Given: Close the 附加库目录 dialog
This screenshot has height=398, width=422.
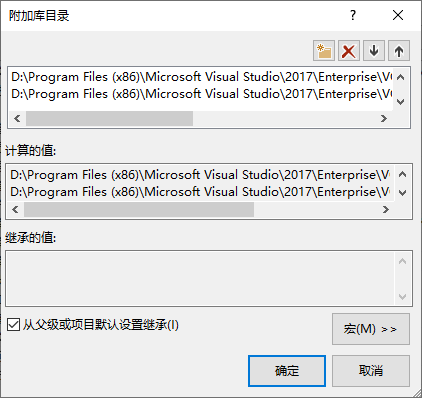Looking at the screenshot, I should (x=398, y=15).
